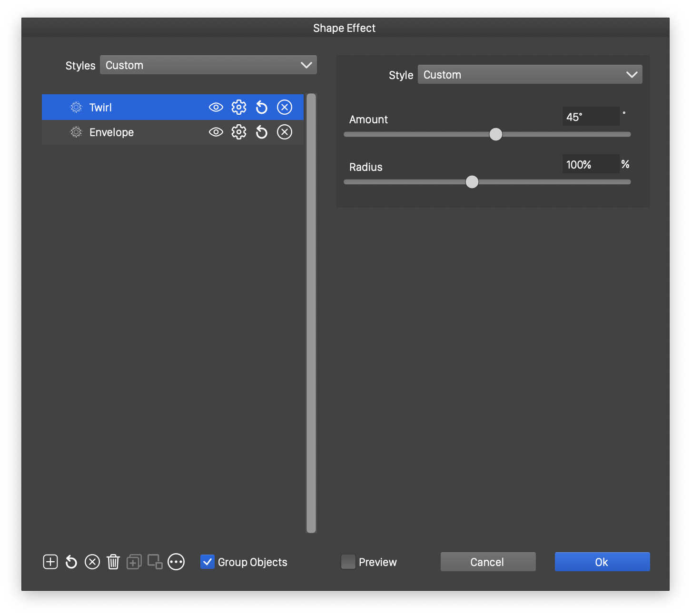Image resolution: width=691 pixels, height=616 pixels.
Task: Click the Radius 100% input field
Action: [591, 164]
